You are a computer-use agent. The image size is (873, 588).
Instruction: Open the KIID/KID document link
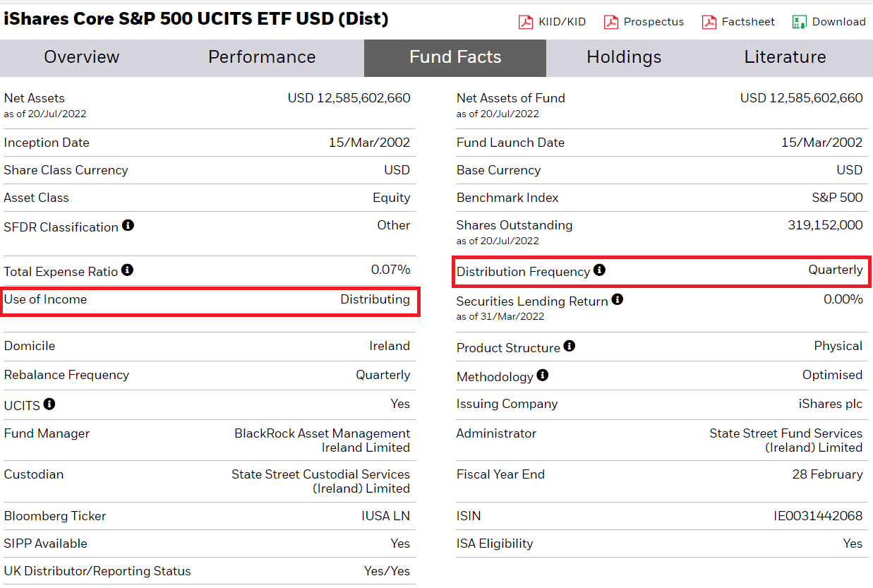562,22
